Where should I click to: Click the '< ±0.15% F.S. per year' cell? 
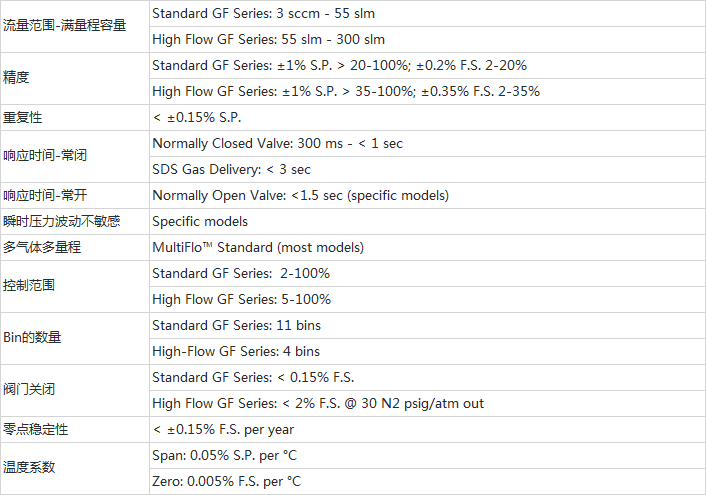[223, 429]
